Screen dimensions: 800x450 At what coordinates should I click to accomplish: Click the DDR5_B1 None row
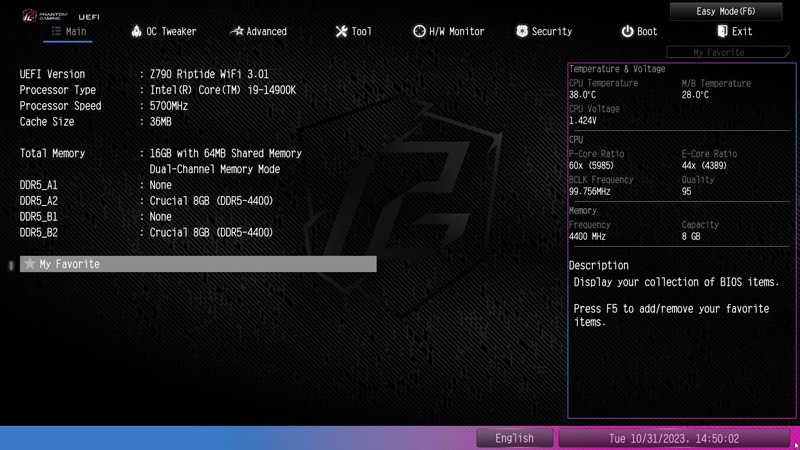click(95, 216)
